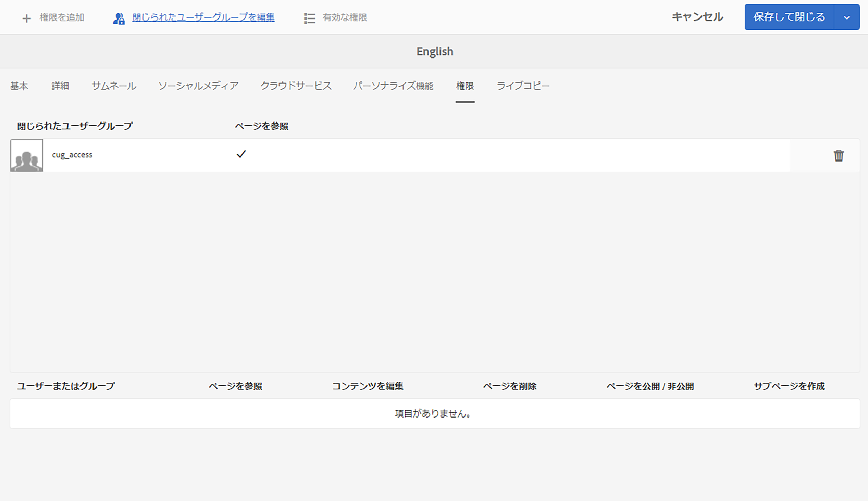Viewport: 868px width, 501px height.
Task: Open the パーソナライズ機能 tab
Action: coord(393,86)
